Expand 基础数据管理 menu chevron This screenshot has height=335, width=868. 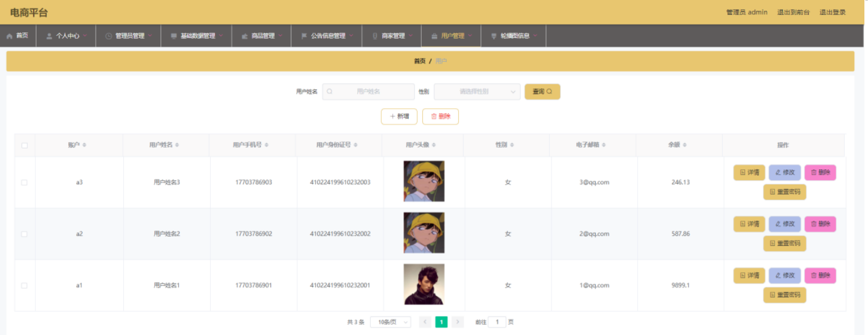(x=221, y=35)
